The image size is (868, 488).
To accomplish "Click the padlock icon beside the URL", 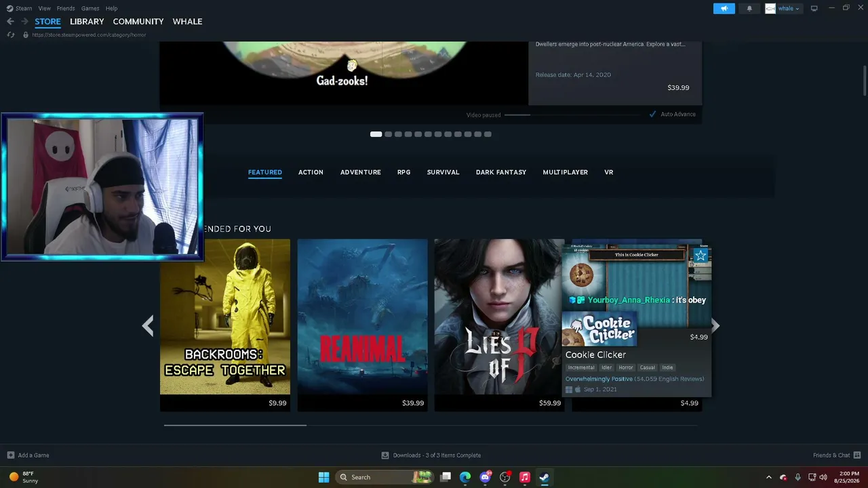I will 26,35.
